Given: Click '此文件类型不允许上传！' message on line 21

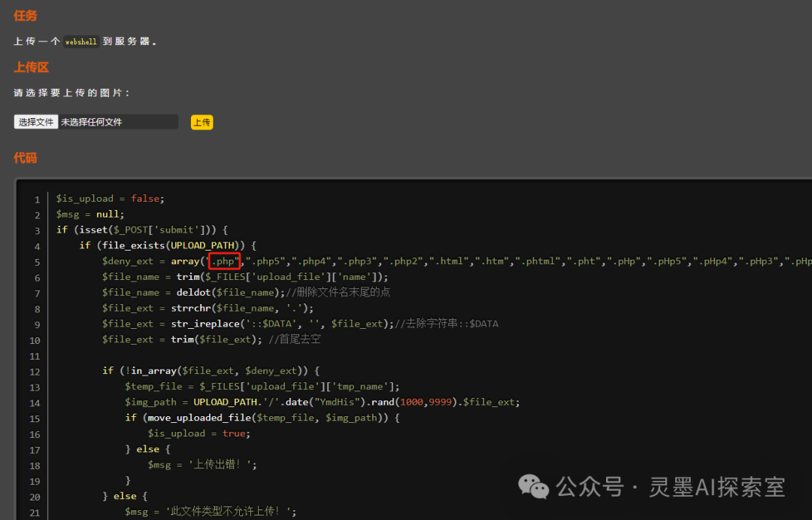Looking at the screenshot, I should pyautogui.click(x=231, y=511).
